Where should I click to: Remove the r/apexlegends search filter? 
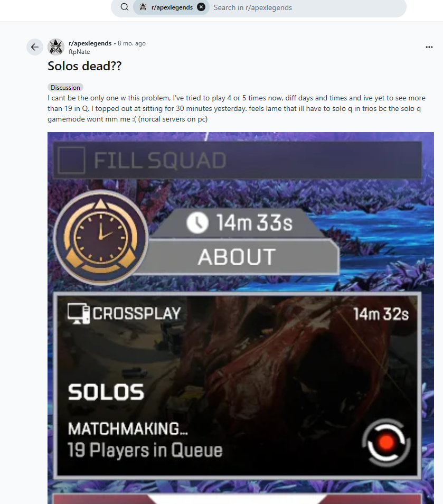(201, 7)
